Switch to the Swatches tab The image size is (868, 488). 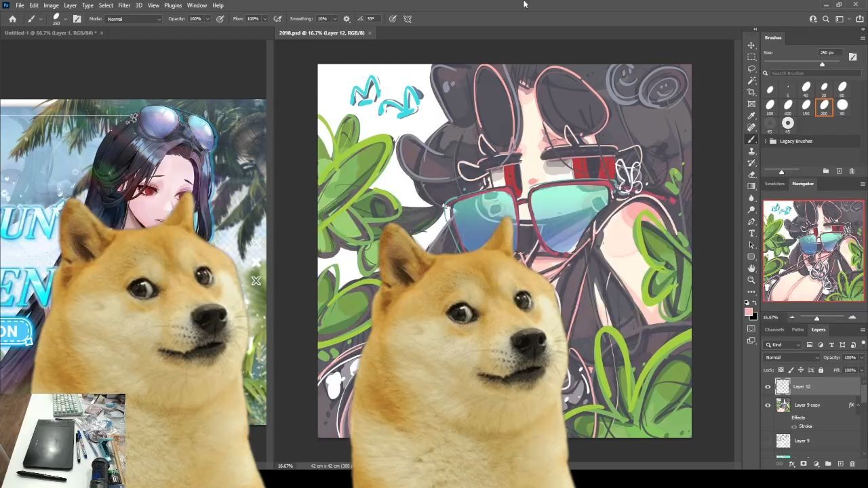[774, 184]
